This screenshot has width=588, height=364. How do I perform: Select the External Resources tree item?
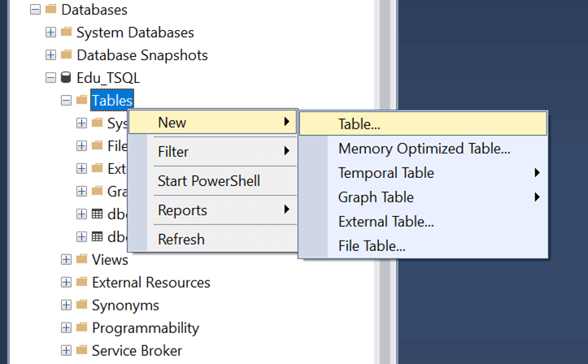(x=151, y=283)
